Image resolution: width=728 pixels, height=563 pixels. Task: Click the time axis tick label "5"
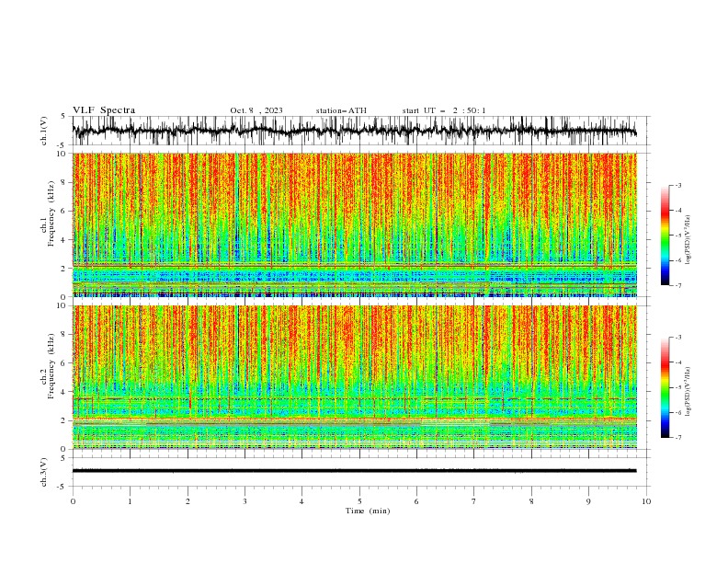click(359, 501)
